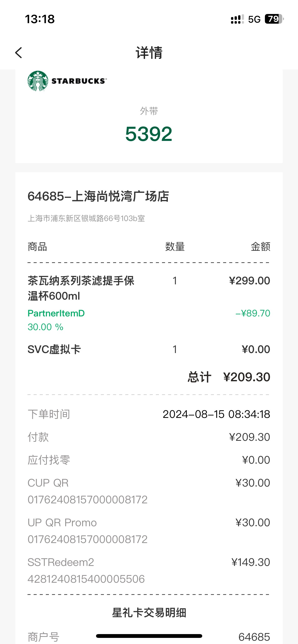
Task: Tap the CUP QR payment entry
Action: [x=149, y=491]
